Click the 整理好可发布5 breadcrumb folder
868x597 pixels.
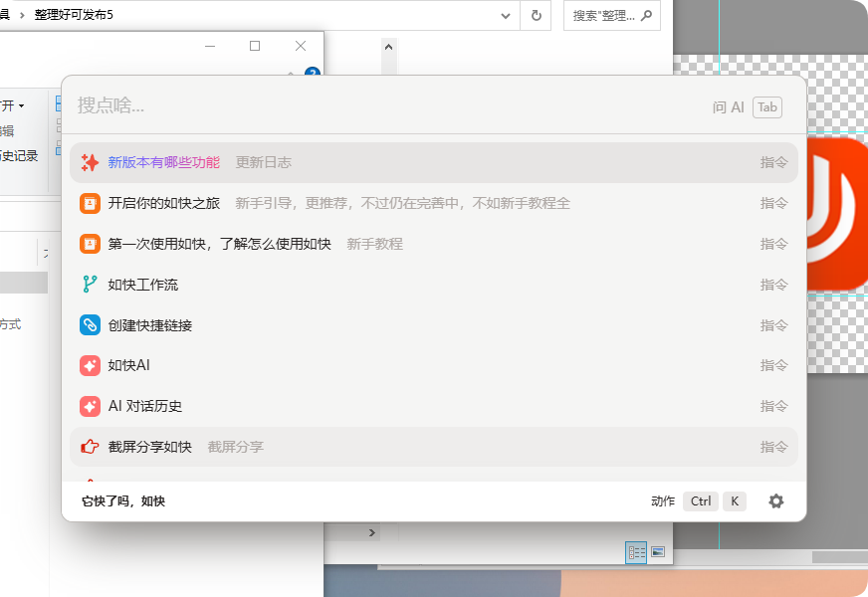74,15
